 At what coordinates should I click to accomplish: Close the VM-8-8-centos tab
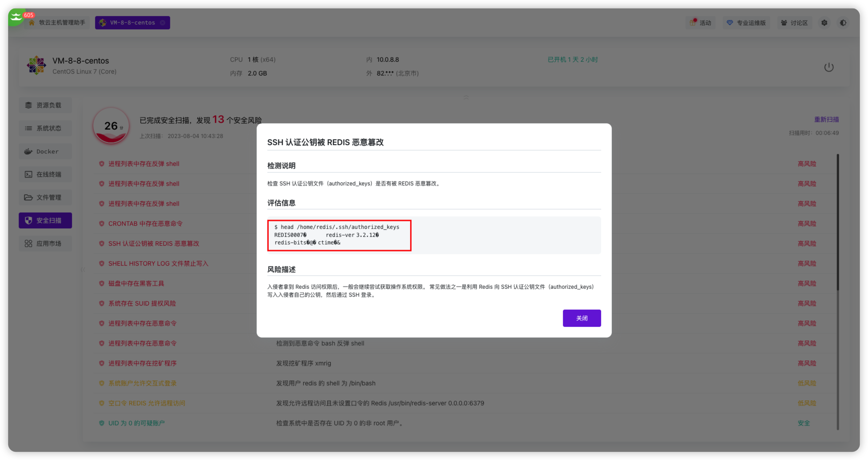(x=163, y=23)
